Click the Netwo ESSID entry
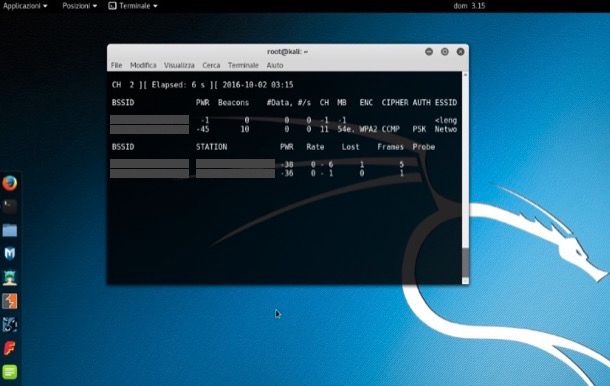 click(446, 129)
